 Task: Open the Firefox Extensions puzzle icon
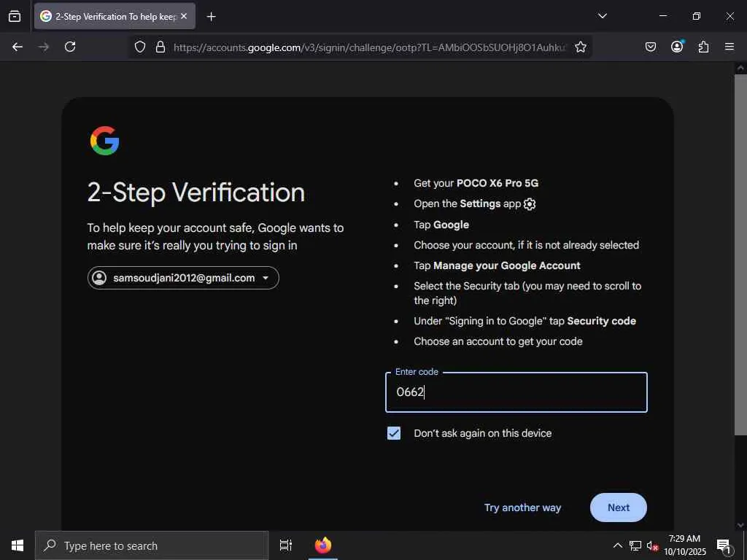coord(703,47)
